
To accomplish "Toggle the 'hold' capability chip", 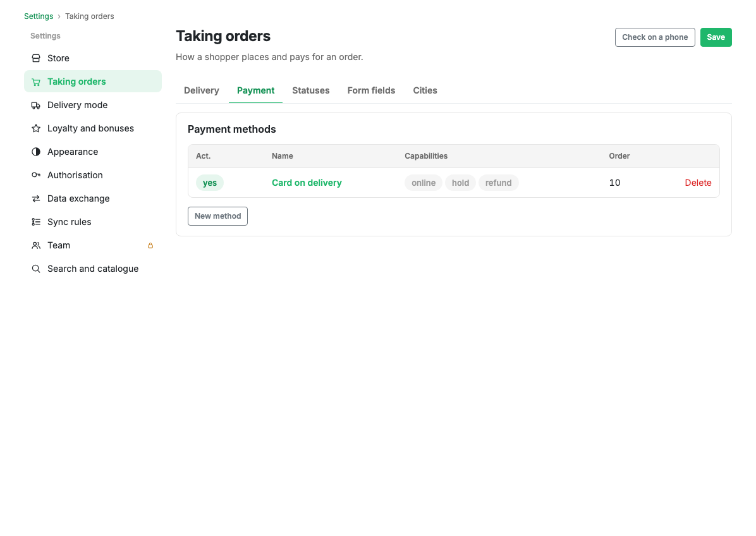I will [460, 183].
